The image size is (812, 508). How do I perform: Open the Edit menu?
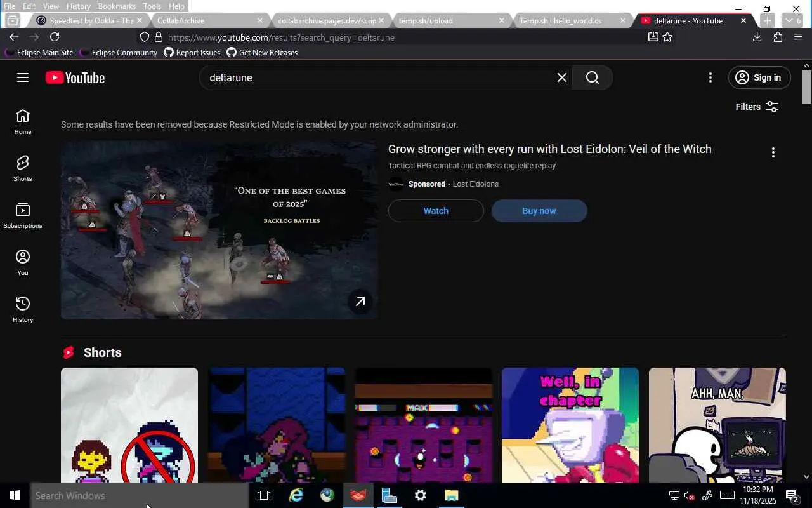(x=29, y=6)
